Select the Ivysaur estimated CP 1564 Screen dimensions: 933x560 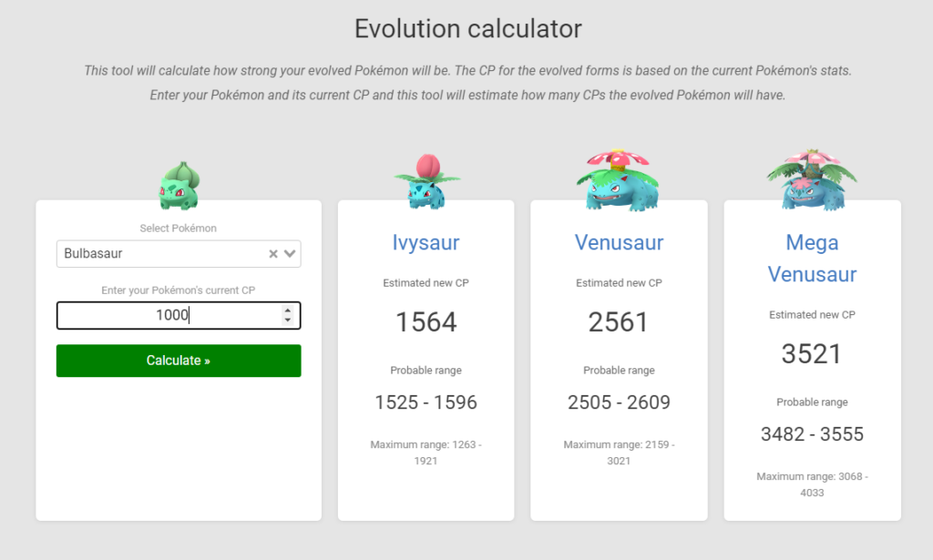pos(426,322)
